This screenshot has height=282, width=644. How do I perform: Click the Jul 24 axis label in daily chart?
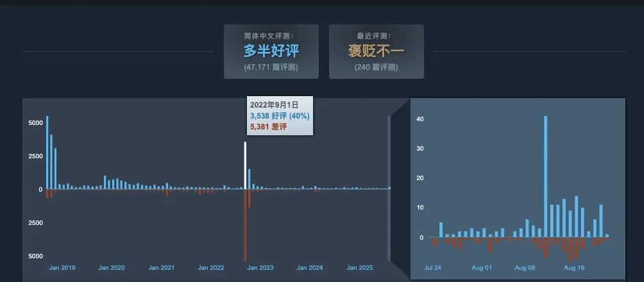[433, 268]
